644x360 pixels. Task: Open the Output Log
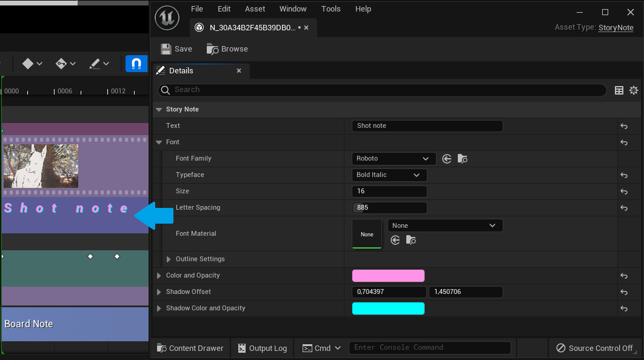pyautogui.click(x=262, y=348)
